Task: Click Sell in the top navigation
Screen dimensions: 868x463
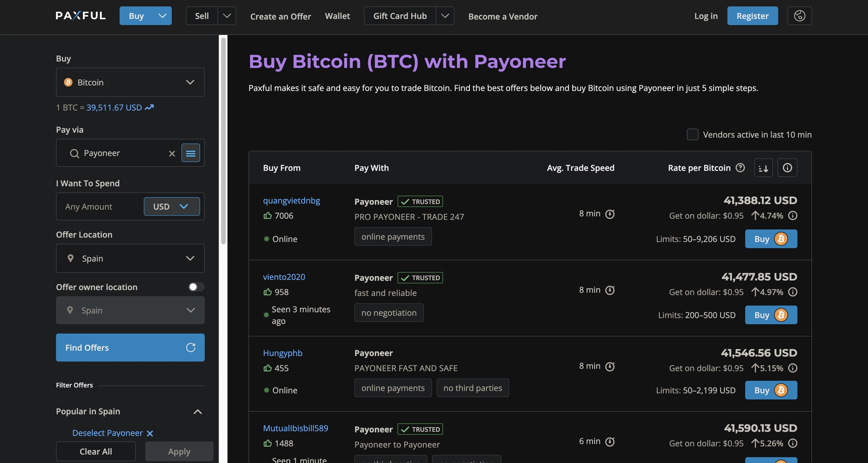Action: (x=202, y=16)
